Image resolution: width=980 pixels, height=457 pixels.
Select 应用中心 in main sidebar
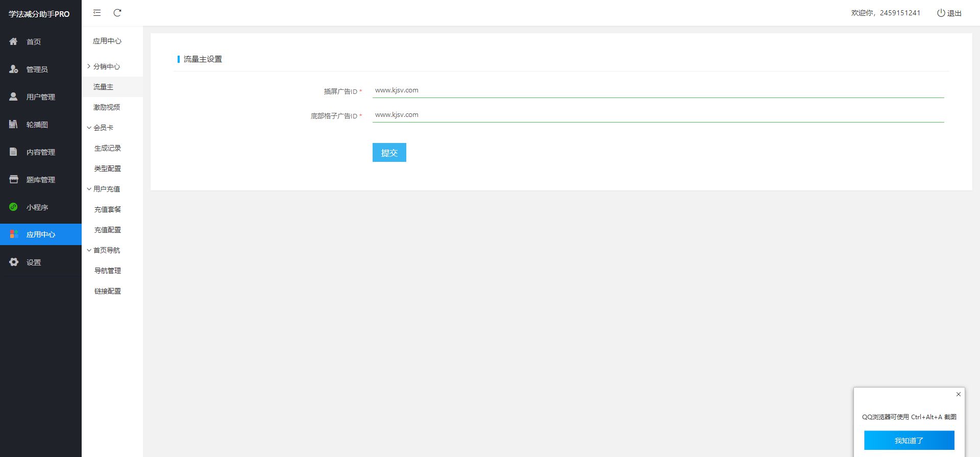point(41,234)
